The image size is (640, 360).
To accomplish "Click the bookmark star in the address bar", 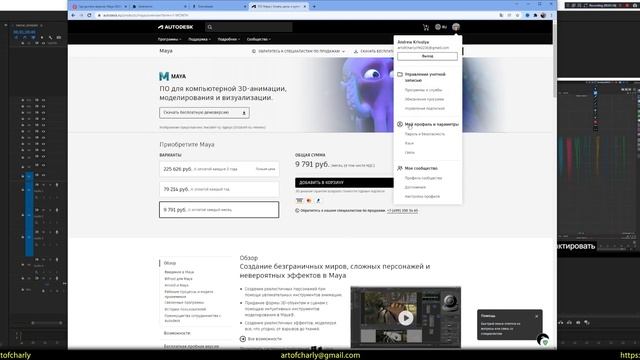I will [x=518, y=15].
